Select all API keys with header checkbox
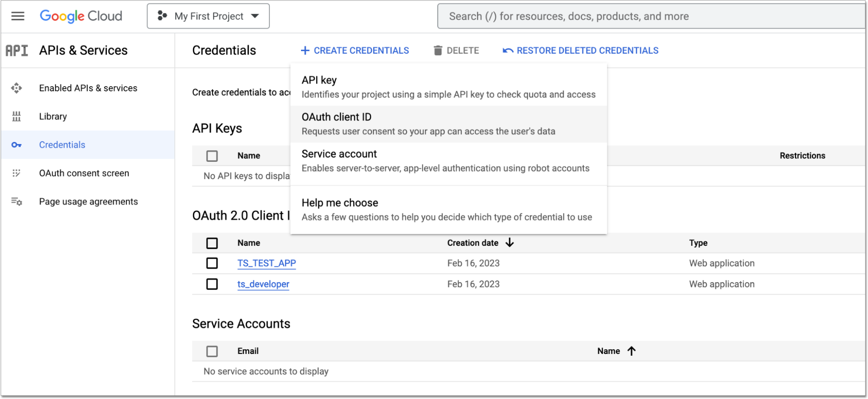Image resolution: width=868 pixels, height=399 pixels. (212, 155)
